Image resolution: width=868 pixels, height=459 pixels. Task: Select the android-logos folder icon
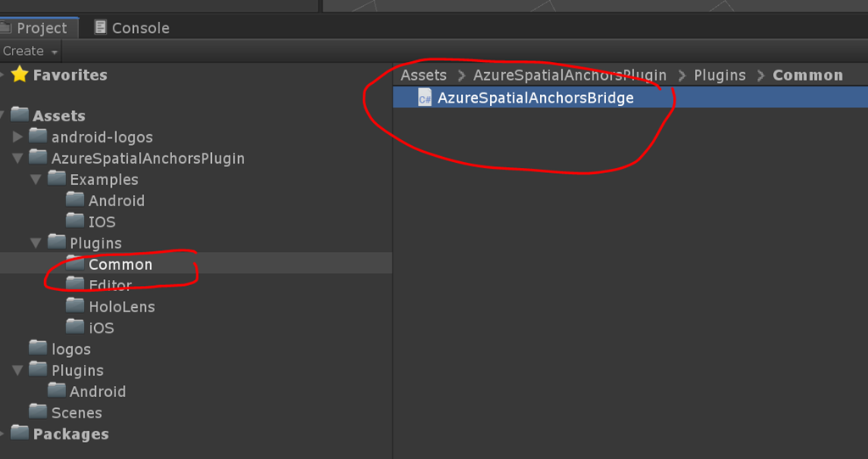(x=38, y=137)
